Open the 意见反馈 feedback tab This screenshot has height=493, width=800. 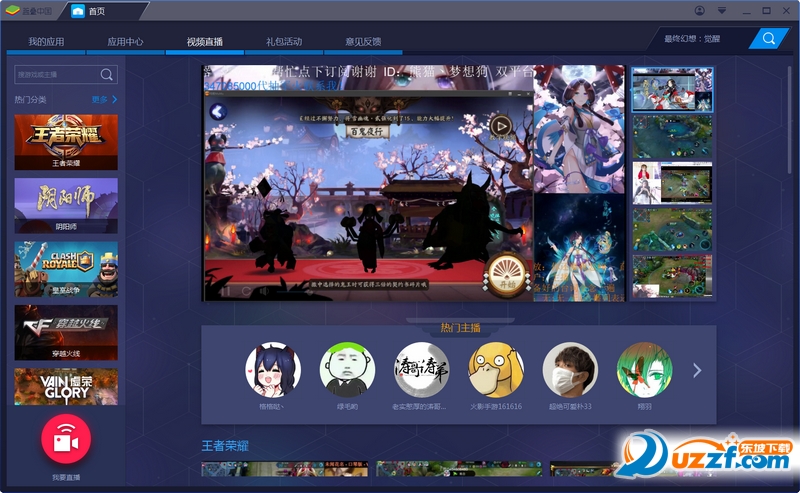pos(363,42)
